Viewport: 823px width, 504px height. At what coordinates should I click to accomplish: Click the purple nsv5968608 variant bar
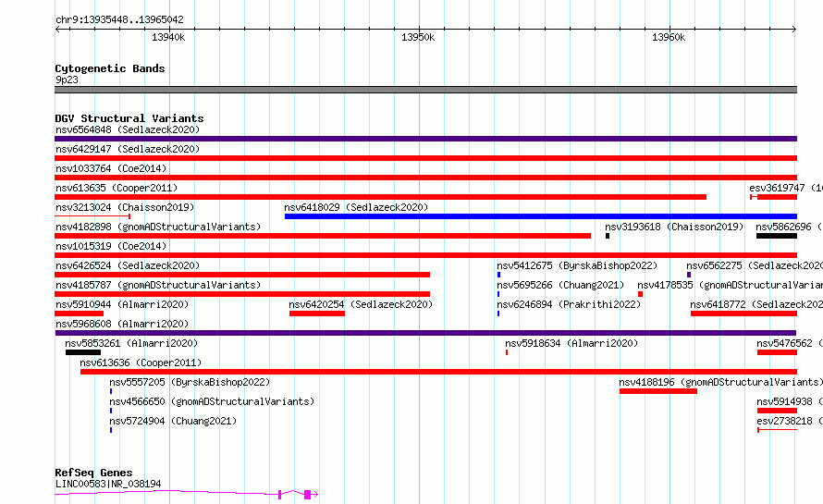(425, 333)
